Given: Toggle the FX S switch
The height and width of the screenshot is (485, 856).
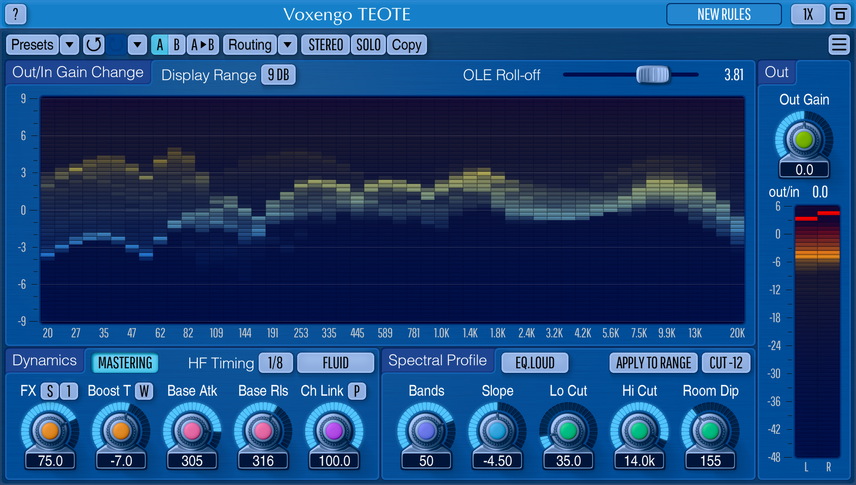Looking at the screenshot, I should (49, 391).
